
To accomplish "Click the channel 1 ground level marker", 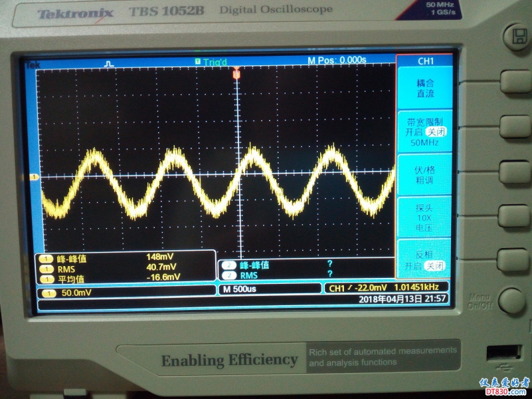I will pos(32,177).
